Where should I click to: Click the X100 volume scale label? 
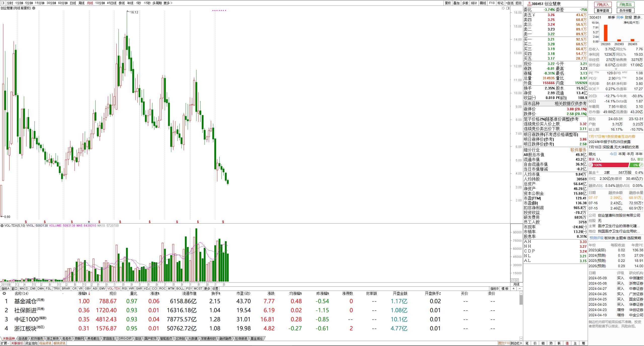click(x=514, y=281)
